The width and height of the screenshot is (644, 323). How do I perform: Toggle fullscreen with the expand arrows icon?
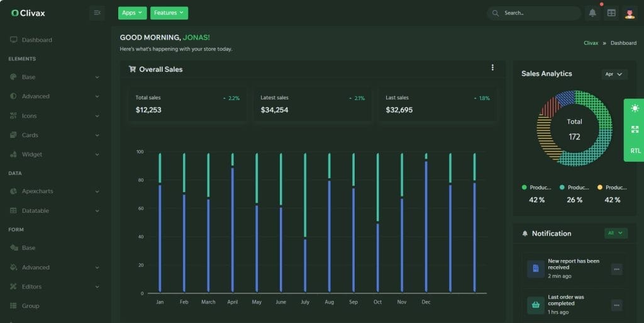pyautogui.click(x=635, y=130)
